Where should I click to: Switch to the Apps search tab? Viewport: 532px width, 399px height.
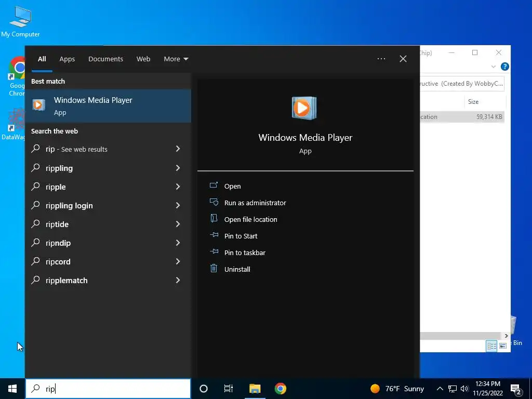(67, 59)
